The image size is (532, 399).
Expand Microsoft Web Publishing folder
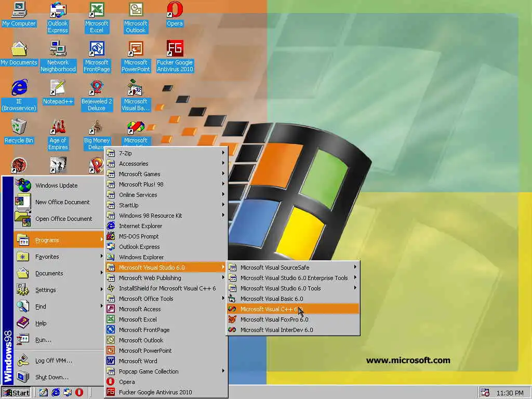pos(166,278)
